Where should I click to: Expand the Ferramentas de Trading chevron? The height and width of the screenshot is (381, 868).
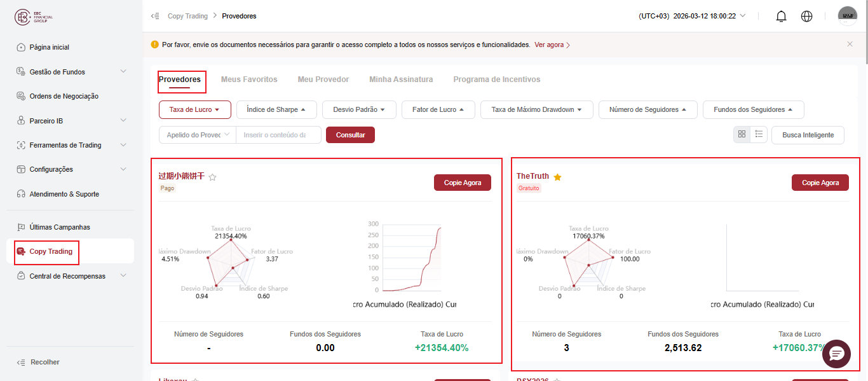click(123, 144)
